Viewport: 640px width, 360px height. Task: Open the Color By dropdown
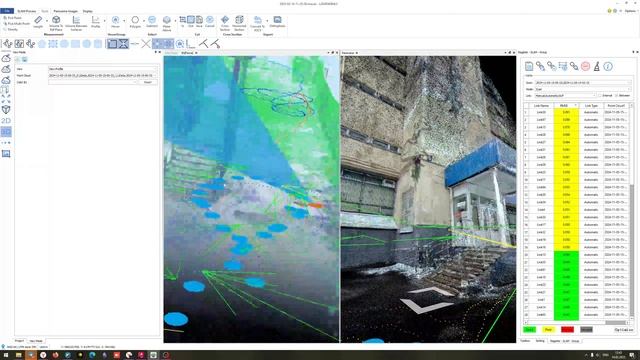pyautogui.click(x=93, y=82)
